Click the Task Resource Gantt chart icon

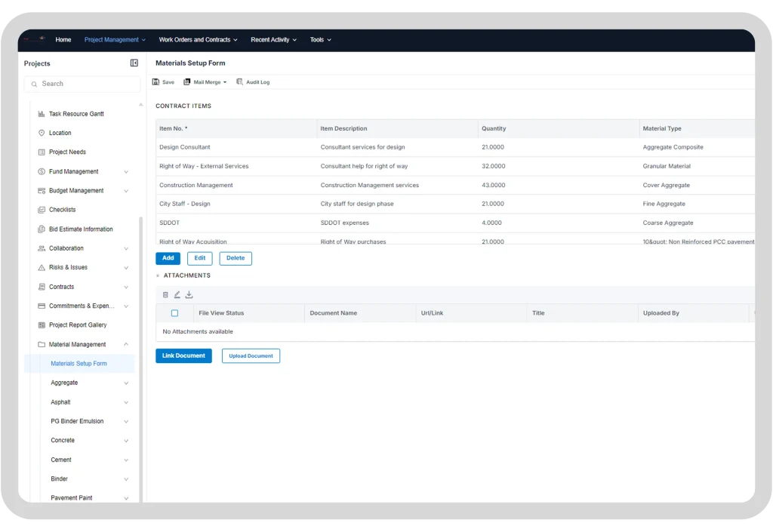pos(42,114)
